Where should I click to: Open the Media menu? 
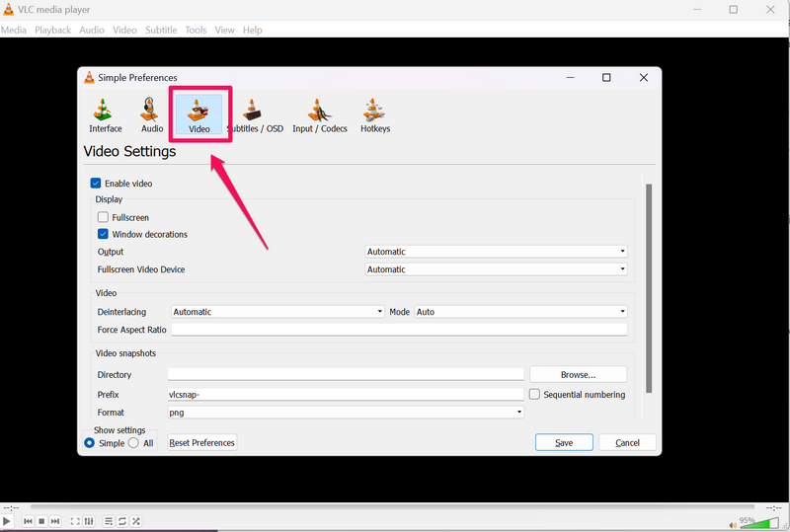coord(14,30)
